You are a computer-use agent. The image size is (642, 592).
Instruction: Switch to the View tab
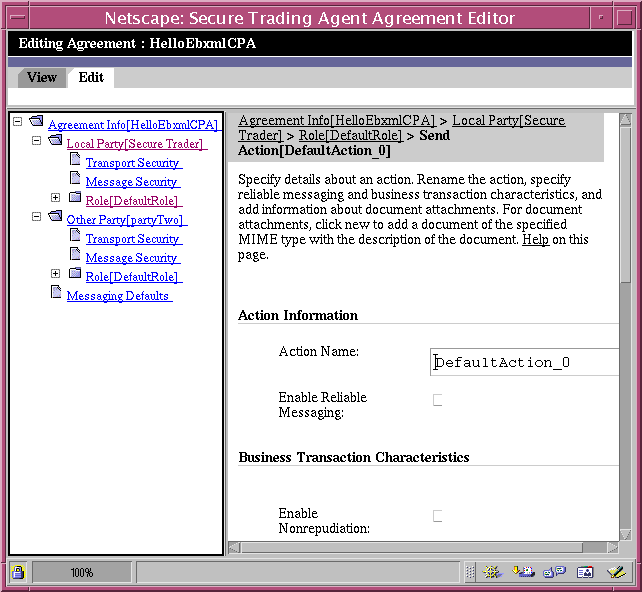42,77
